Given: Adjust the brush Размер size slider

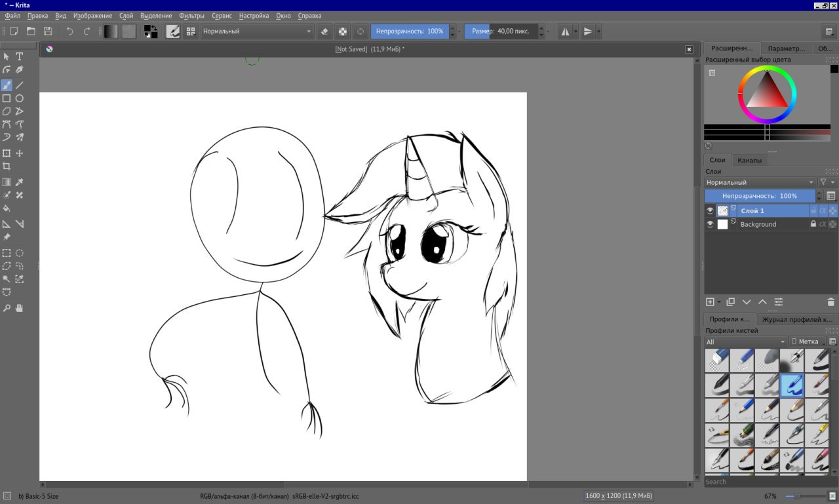Looking at the screenshot, I should [501, 31].
